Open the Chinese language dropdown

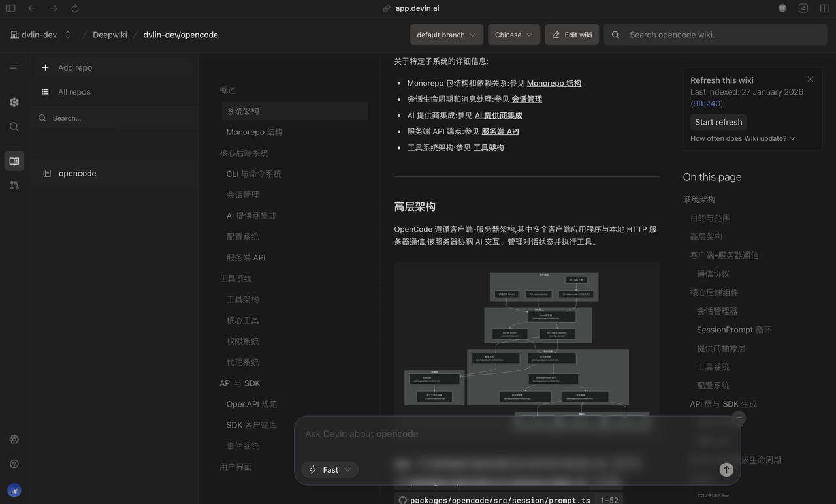tap(513, 35)
